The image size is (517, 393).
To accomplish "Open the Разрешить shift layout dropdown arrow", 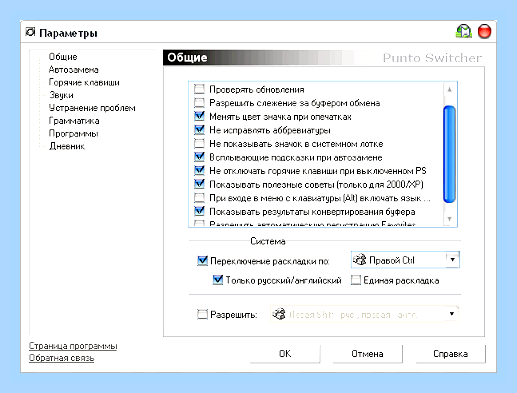I will (x=452, y=314).
